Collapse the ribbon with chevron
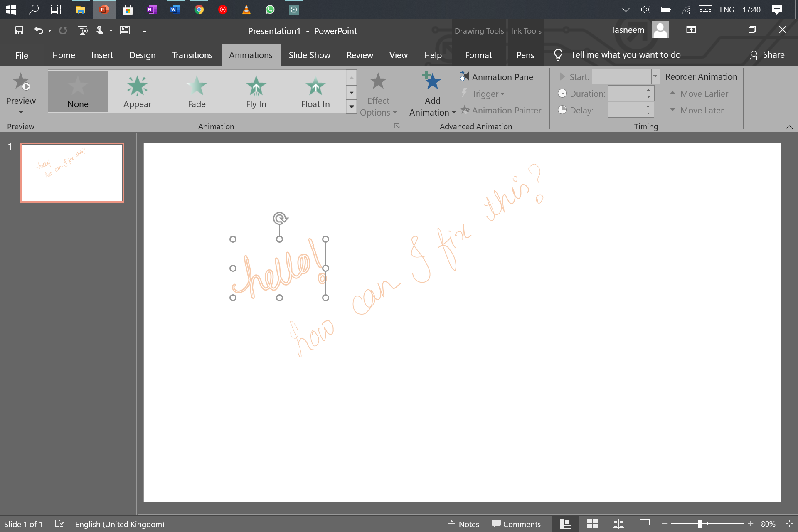 coord(789,127)
